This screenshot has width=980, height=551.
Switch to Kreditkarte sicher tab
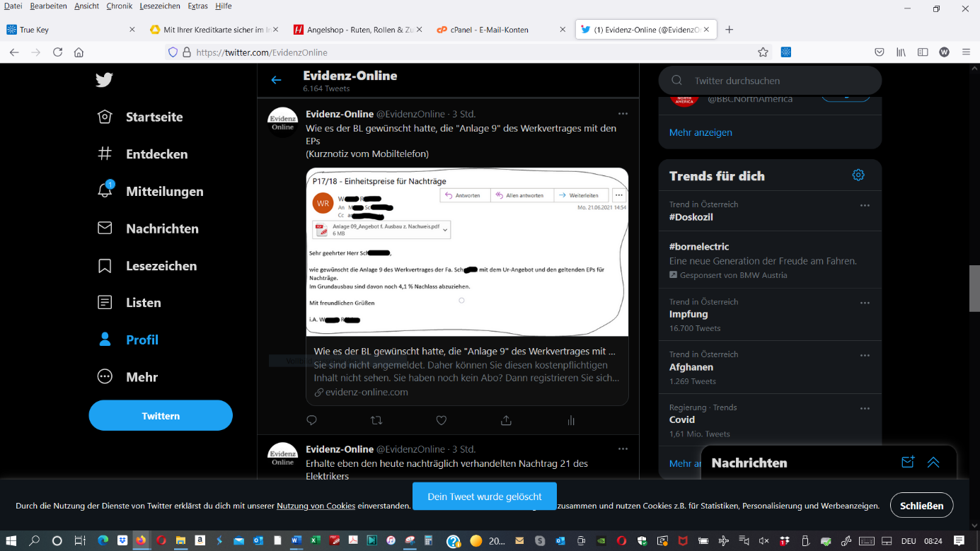(x=214, y=30)
